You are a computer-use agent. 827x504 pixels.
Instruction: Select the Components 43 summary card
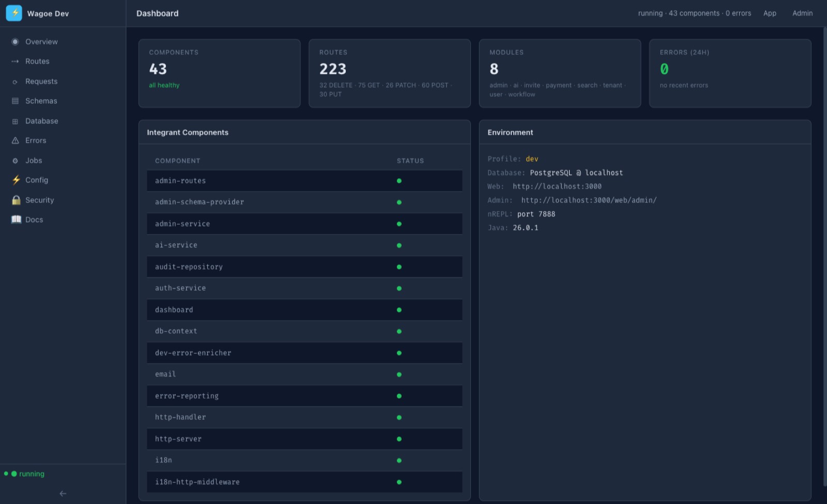tap(219, 73)
